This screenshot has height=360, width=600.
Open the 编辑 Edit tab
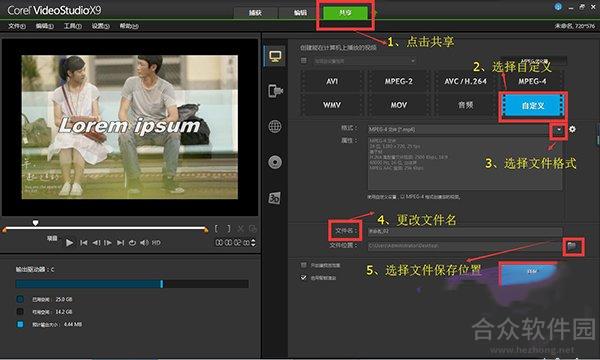[x=300, y=13]
